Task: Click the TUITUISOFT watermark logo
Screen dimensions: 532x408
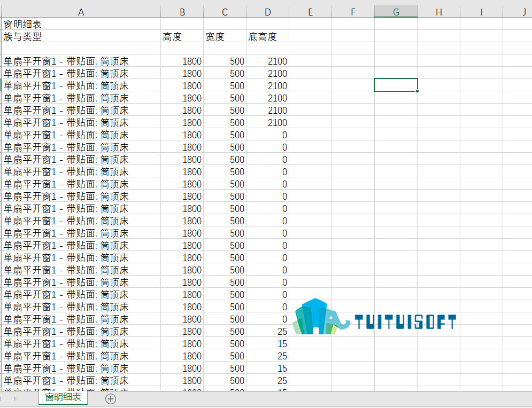Action: click(374, 317)
